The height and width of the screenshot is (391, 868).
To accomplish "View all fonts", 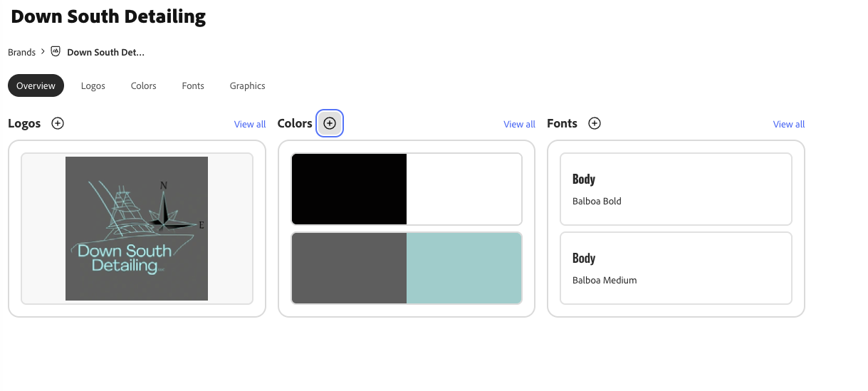I will pyautogui.click(x=789, y=124).
